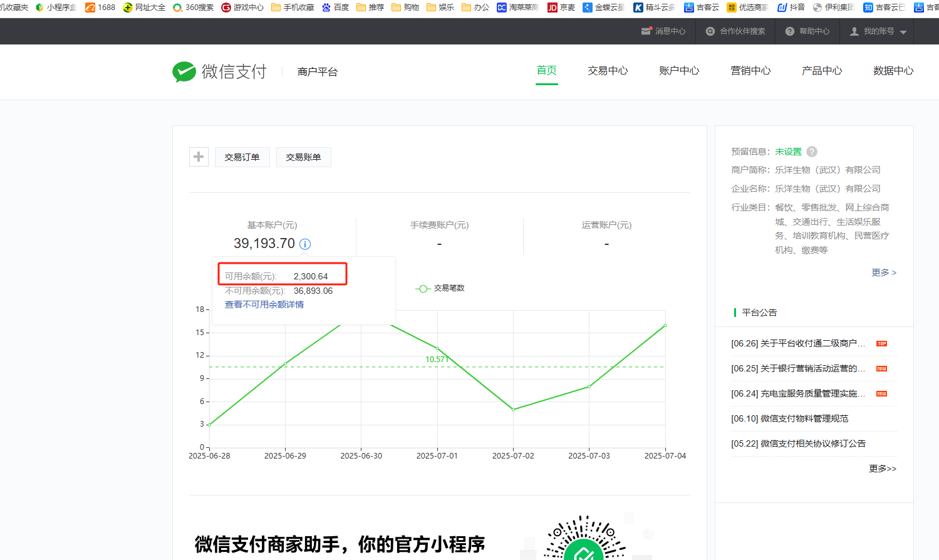Open the 优选商家 bookmark
Screen dimensions: 939x560
tap(748, 8)
